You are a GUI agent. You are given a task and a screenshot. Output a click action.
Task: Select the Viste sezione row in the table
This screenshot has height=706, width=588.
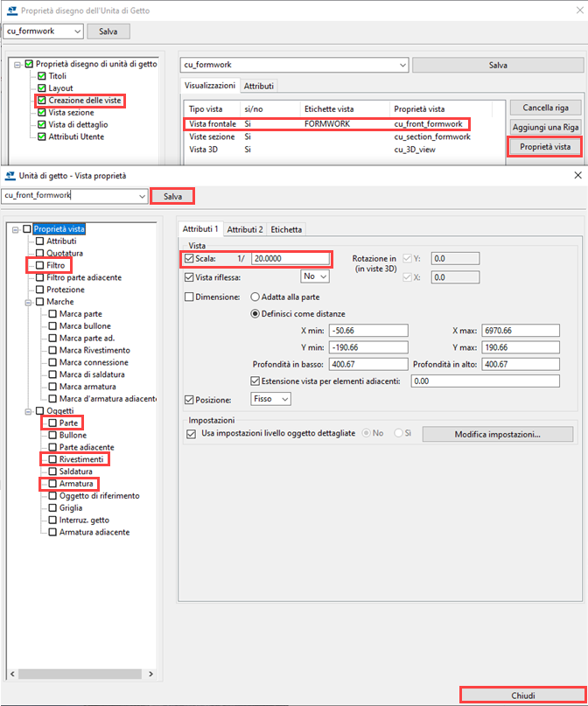330,136
